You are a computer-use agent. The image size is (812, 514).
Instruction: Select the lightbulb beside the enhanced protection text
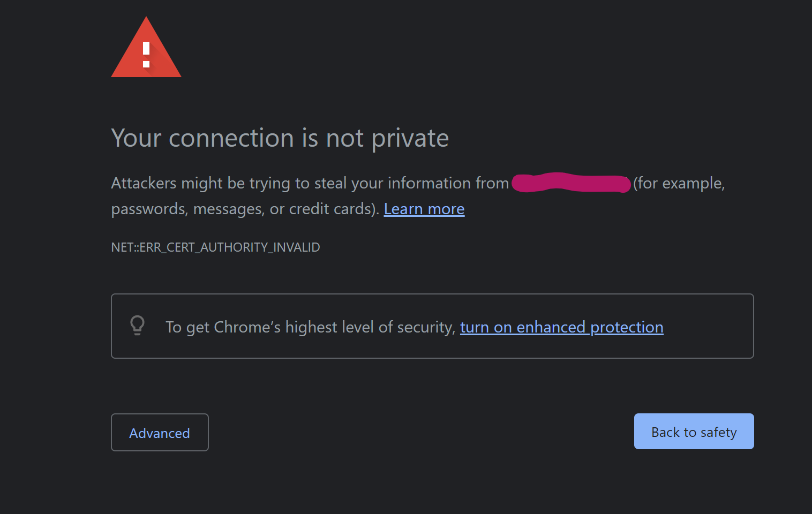click(x=137, y=326)
